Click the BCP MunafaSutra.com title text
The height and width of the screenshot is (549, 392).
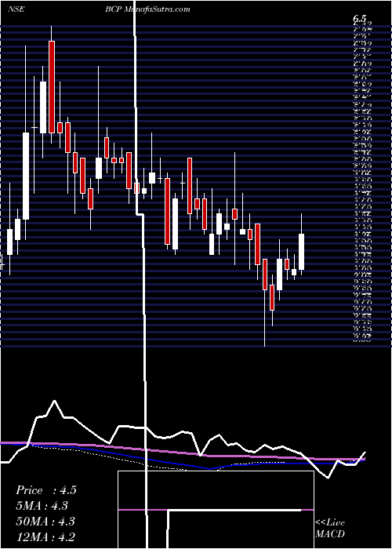(x=147, y=9)
